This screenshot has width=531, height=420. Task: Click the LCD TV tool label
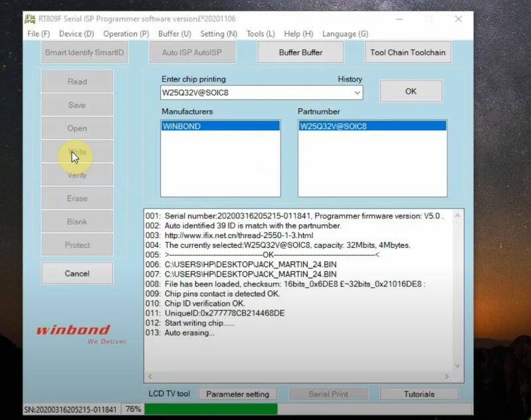tap(169, 393)
